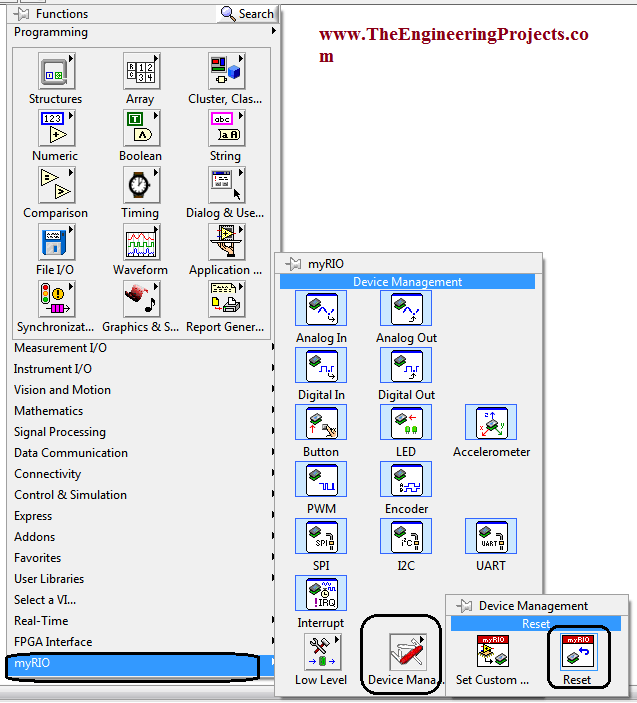Open the Device Management subpalette
This screenshot has width=637, height=703.
(x=407, y=651)
